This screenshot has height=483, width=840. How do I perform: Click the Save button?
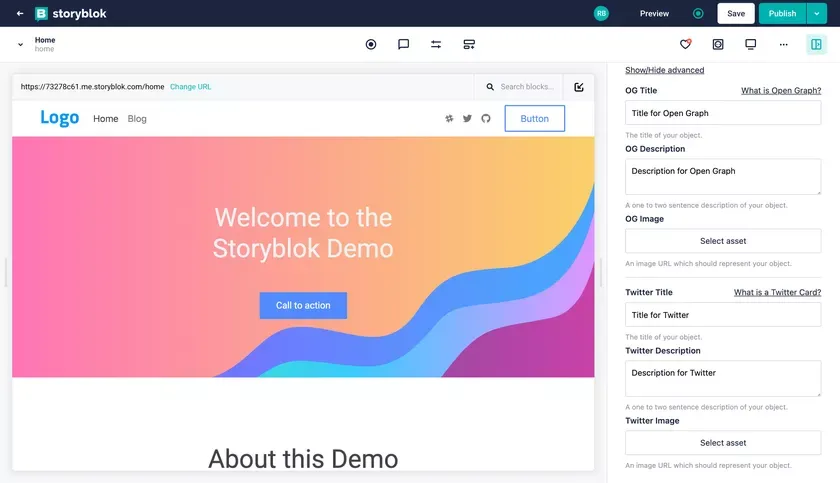[736, 13]
